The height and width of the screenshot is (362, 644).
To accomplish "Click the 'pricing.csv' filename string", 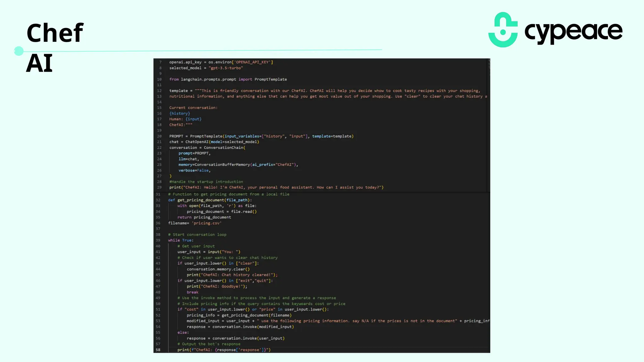I will [x=207, y=223].
